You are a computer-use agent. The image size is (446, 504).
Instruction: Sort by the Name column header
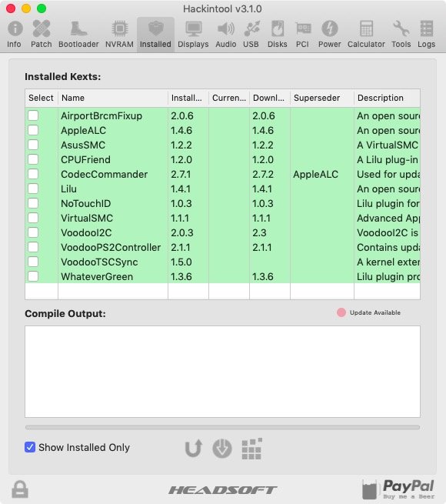pyautogui.click(x=113, y=98)
